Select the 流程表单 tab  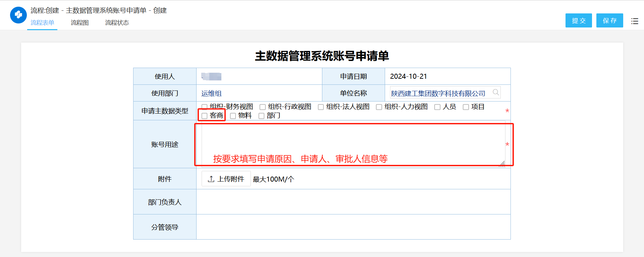coord(42,22)
